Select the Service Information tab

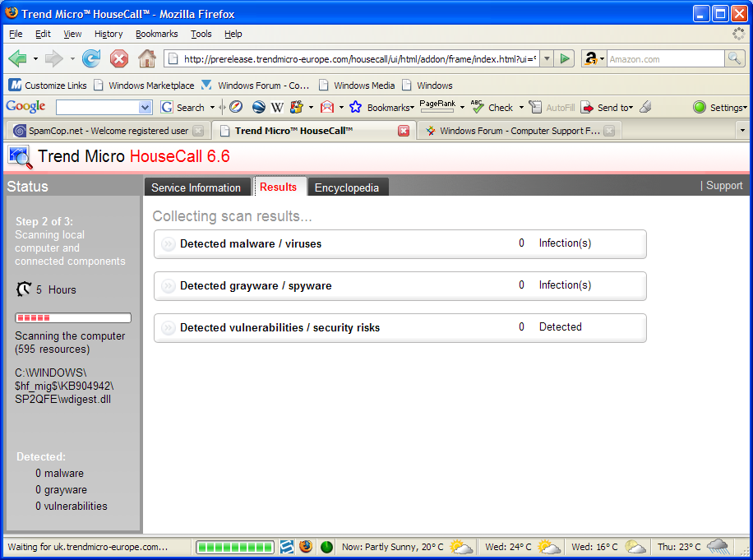[x=196, y=187]
